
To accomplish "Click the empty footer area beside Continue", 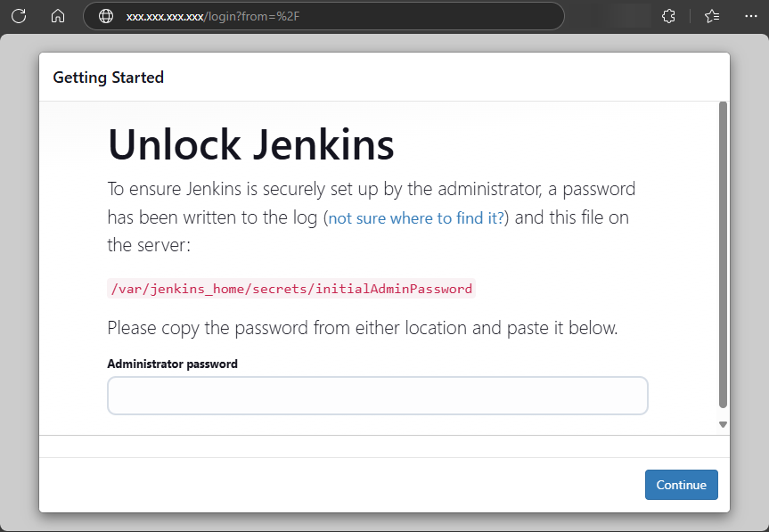I will pos(342,485).
